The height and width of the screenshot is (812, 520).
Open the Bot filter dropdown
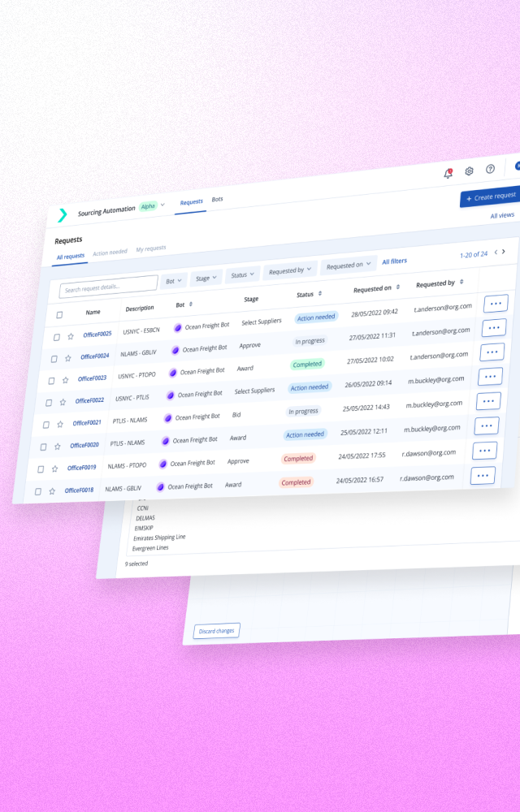click(x=173, y=281)
